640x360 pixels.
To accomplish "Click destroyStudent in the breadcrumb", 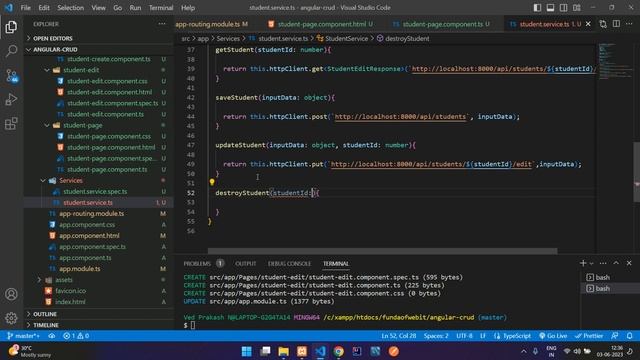I will pyautogui.click(x=407, y=38).
